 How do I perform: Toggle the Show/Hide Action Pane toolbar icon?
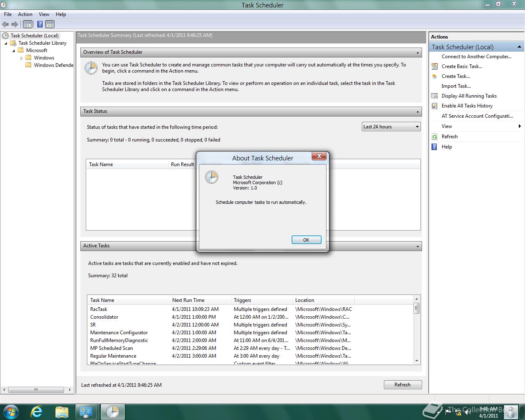[x=50, y=25]
